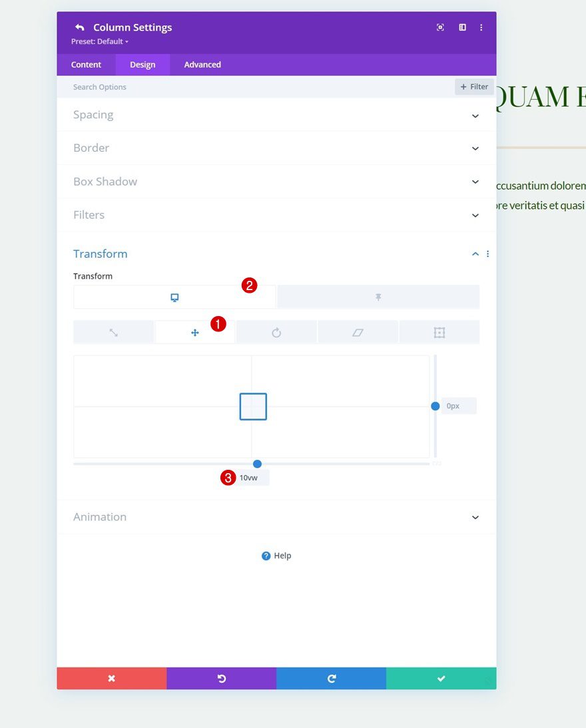The image size is (586, 728).
Task: Switch to the Advanced tab
Action: coord(202,65)
